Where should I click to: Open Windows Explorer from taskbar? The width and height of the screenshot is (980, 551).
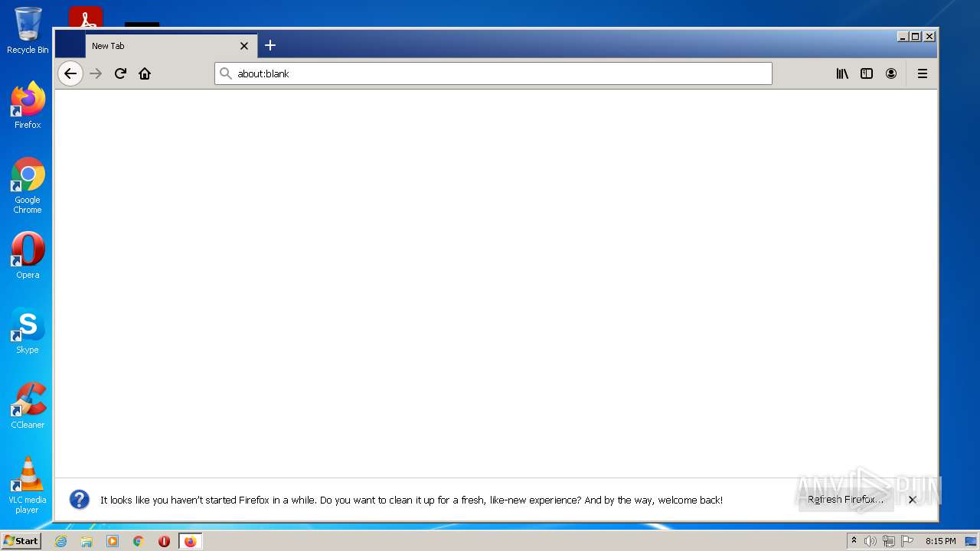click(x=87, y=541)
